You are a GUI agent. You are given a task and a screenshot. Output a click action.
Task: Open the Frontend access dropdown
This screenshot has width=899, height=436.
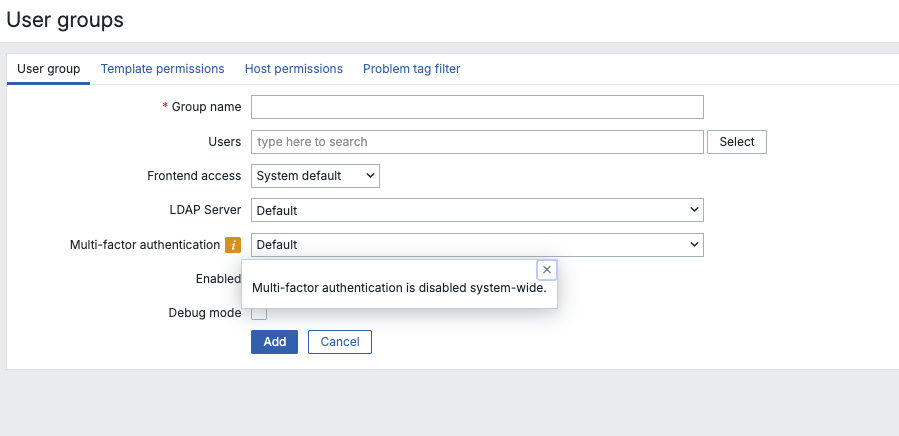click(315, 176)
